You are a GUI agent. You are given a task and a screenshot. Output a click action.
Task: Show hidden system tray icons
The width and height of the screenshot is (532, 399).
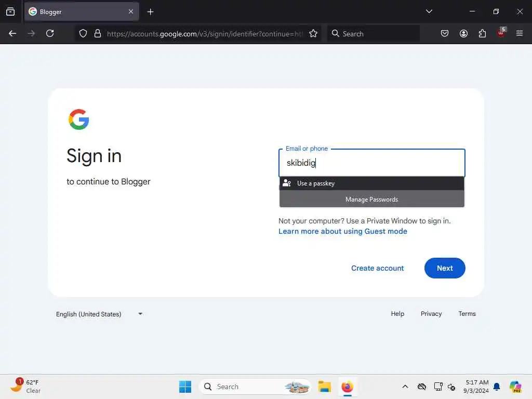[405, 387]
